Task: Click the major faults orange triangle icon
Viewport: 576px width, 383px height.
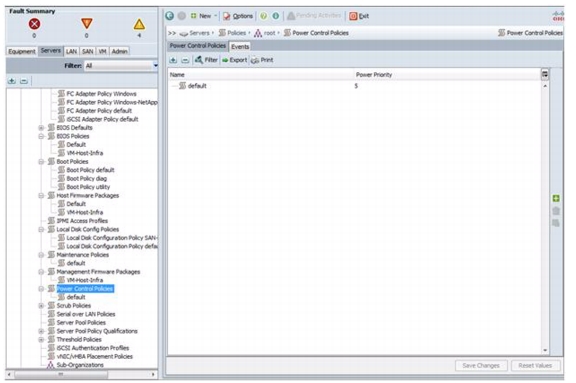Action: [87, 24]
